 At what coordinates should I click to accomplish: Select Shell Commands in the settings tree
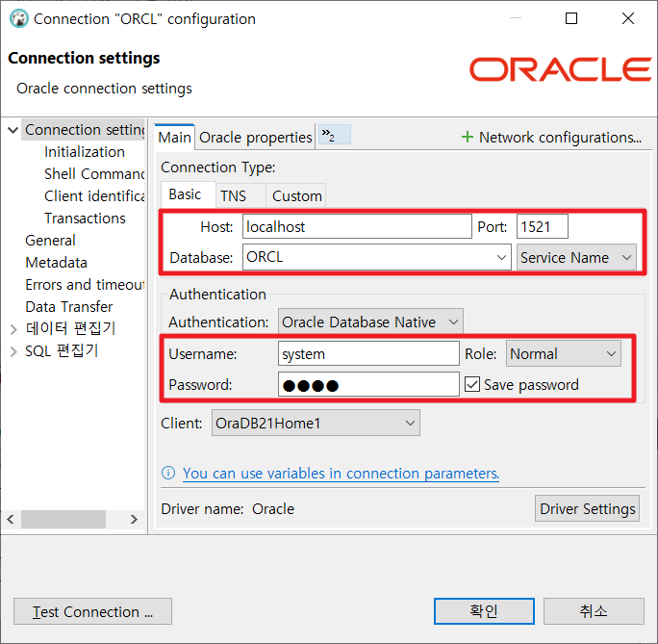pyautogui.click(x=94, y=174)
